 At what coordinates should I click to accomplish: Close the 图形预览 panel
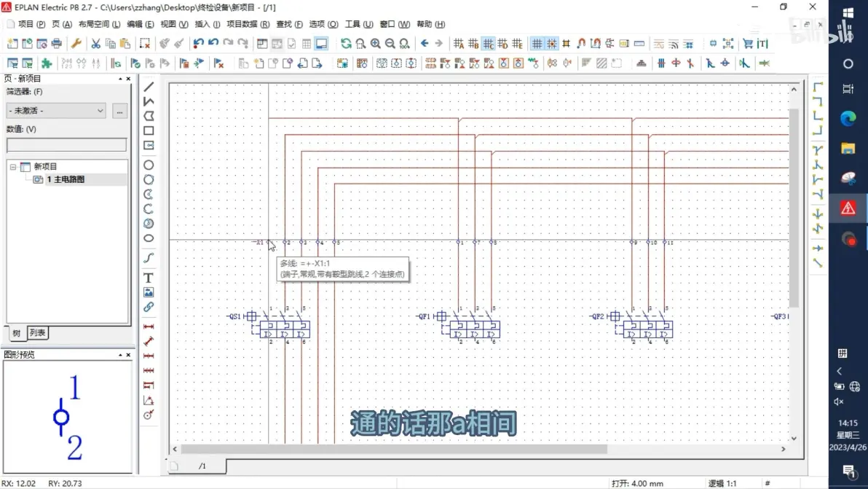128,355
